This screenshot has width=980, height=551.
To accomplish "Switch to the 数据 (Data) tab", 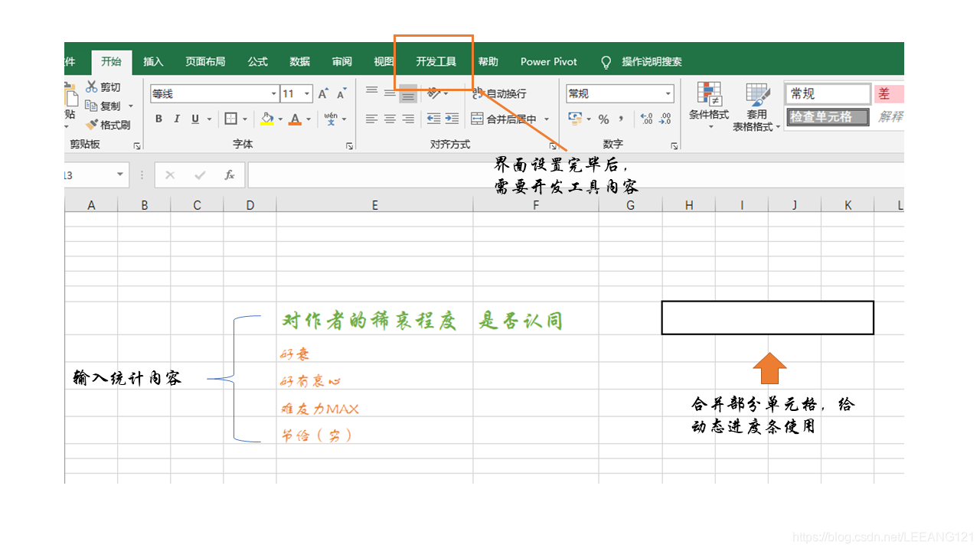I will pos(299,62).
